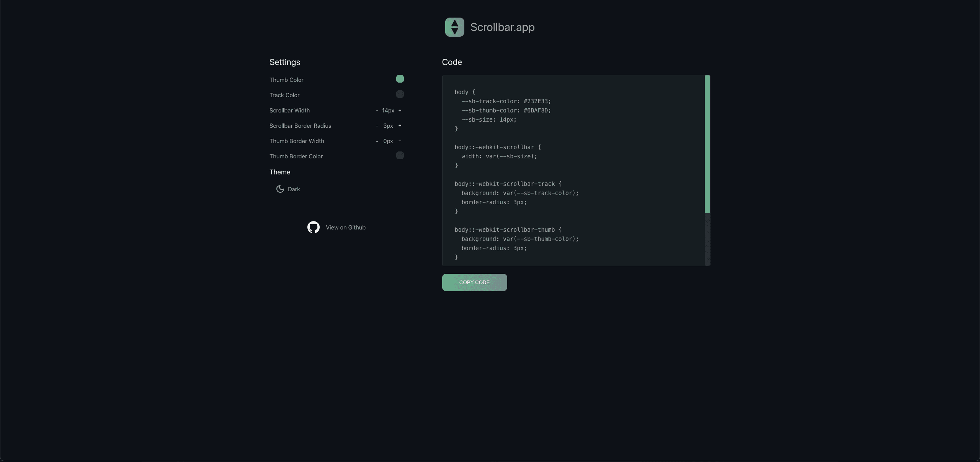Click the --sb-track-color: #232E33 code line

click(x=506, y=101)
